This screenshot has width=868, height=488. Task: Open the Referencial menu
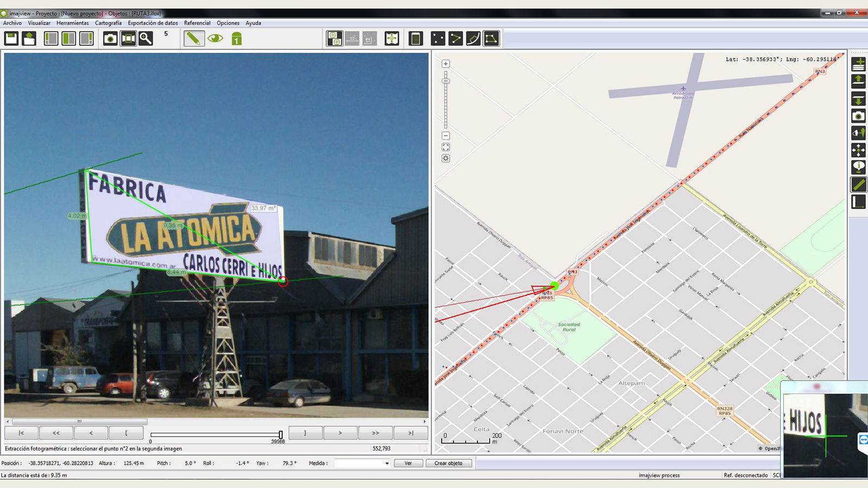(197, 23)
